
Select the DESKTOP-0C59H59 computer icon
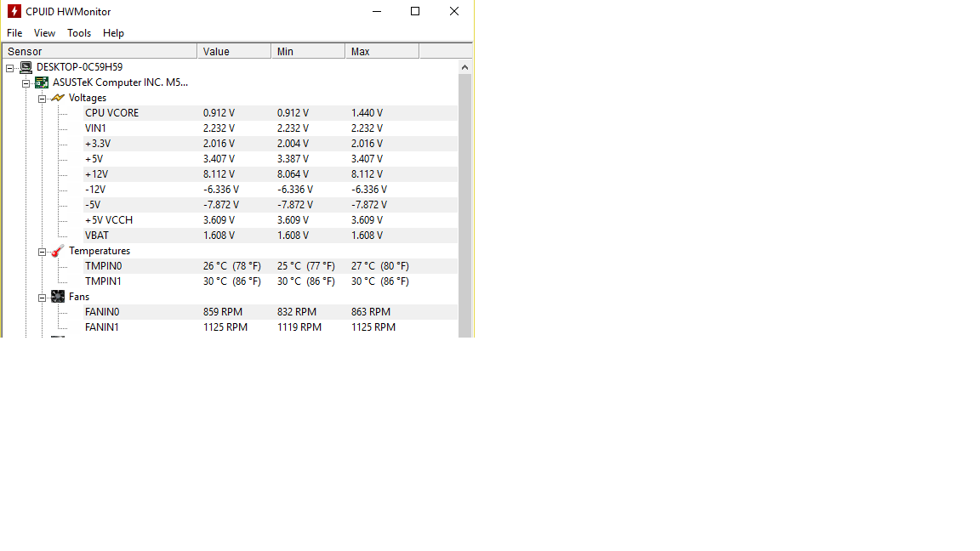26,67
